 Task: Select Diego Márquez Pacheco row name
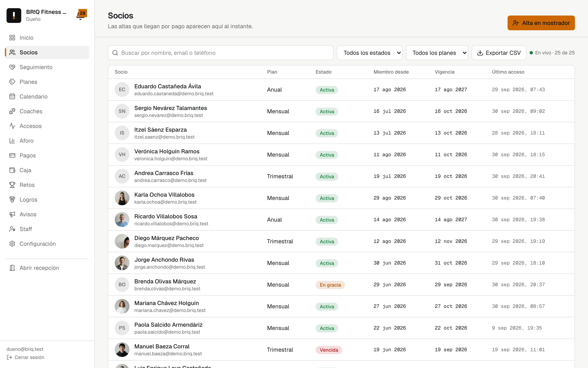click(x=166, y=238)
